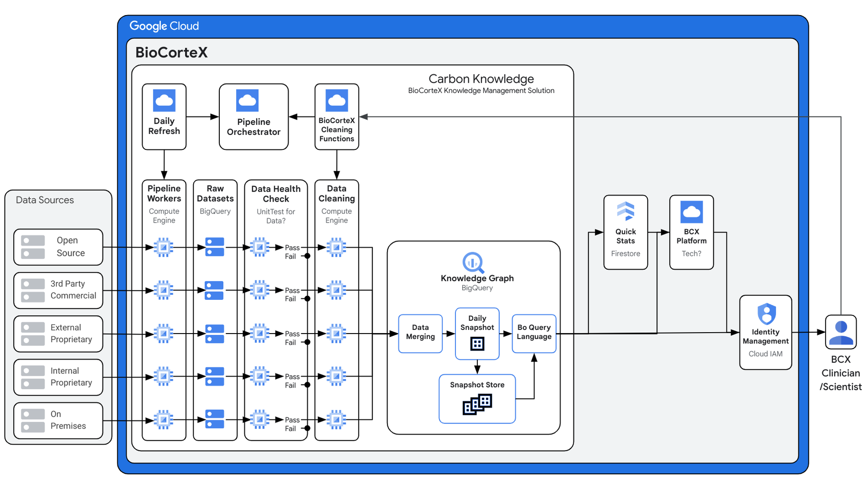Select the Pipeline Workers chip in On Premises row

coord(164,419)
